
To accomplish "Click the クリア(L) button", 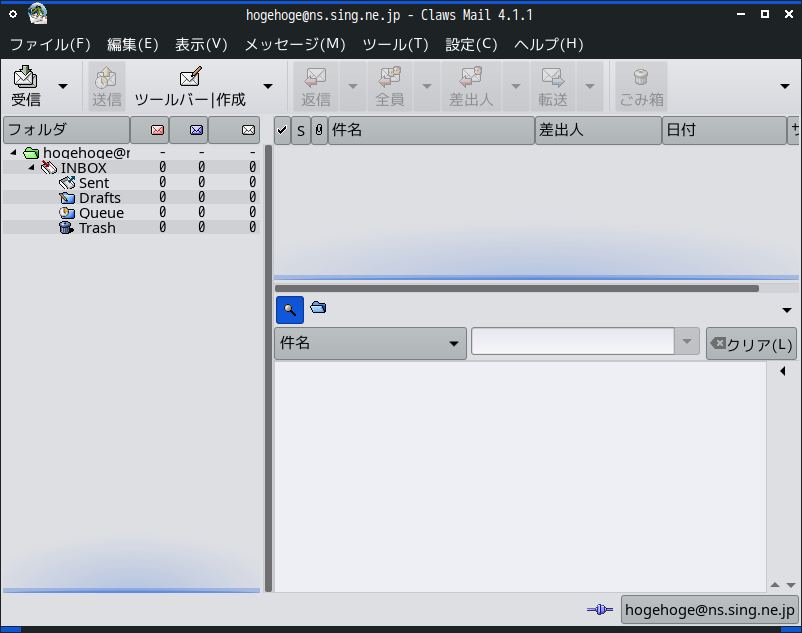I will (751, 344).
